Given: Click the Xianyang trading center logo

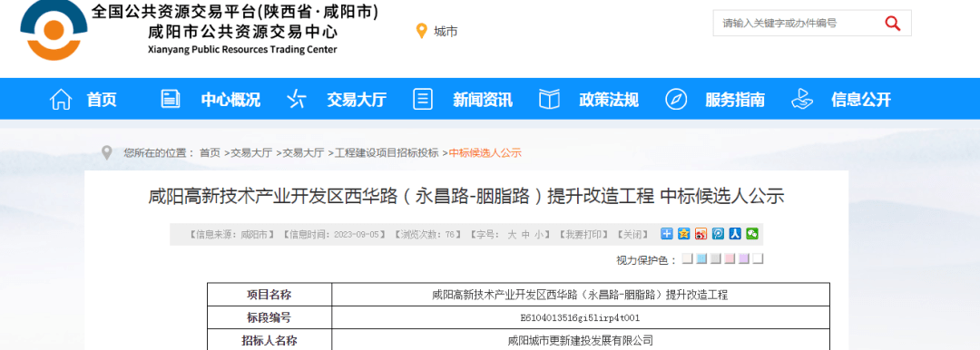Looking at the screenshot, I should point(54,29).
